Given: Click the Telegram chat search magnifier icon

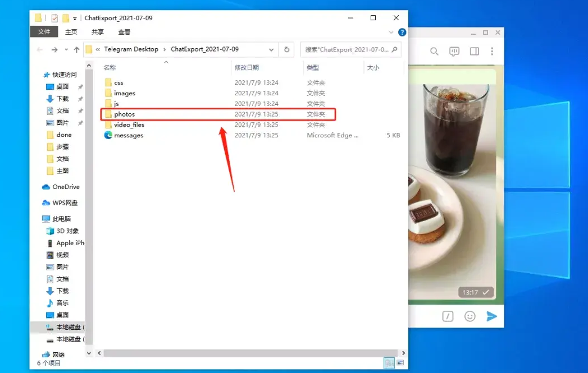Looking at the screenshot, I should [434, 52].
